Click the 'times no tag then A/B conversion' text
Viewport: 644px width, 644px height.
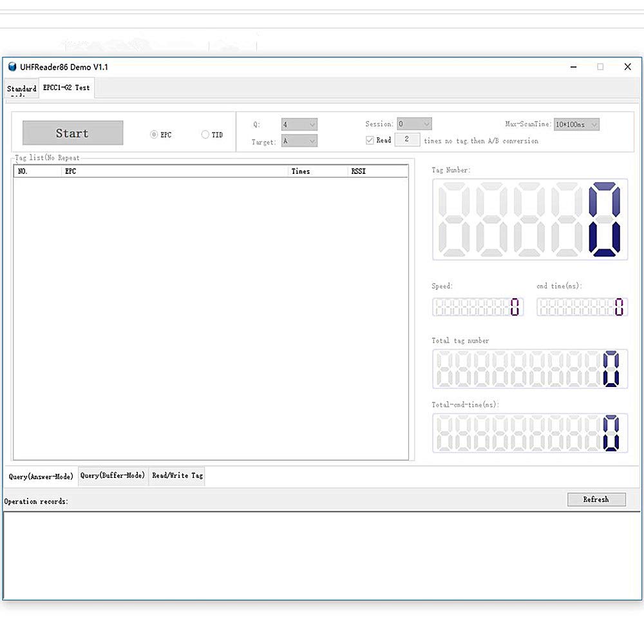(481, 141)
